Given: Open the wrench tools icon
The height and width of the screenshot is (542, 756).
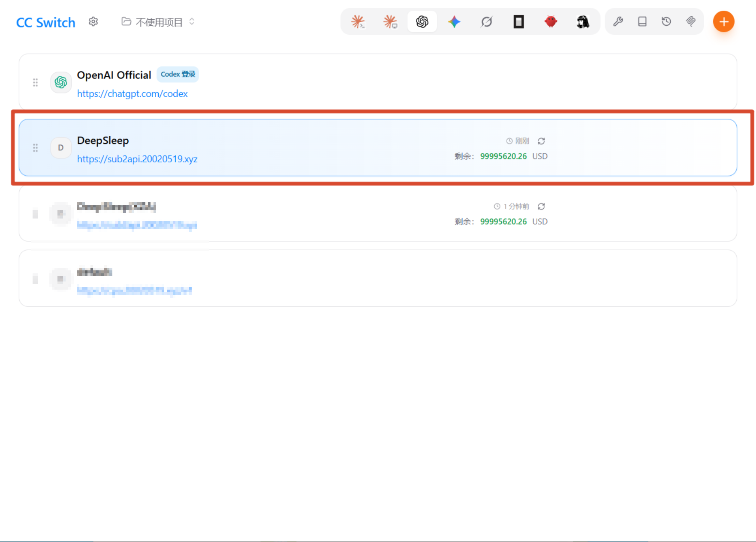Looking at the screenshot, I should click(618, 21).
